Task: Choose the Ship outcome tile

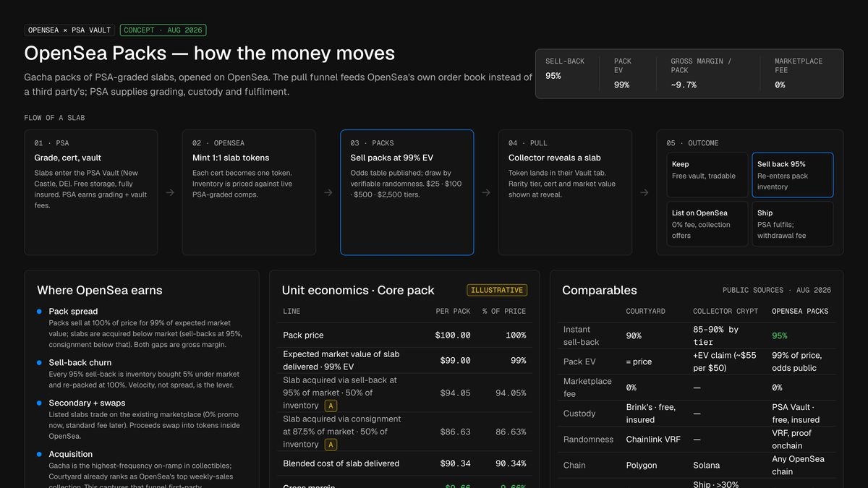Action: pos(793,224)
